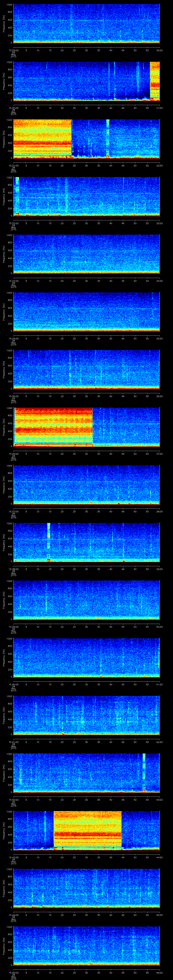Click the '15:37:00' start time label
173x980 pixels.
pyautogui.click(x=13, y=511)
